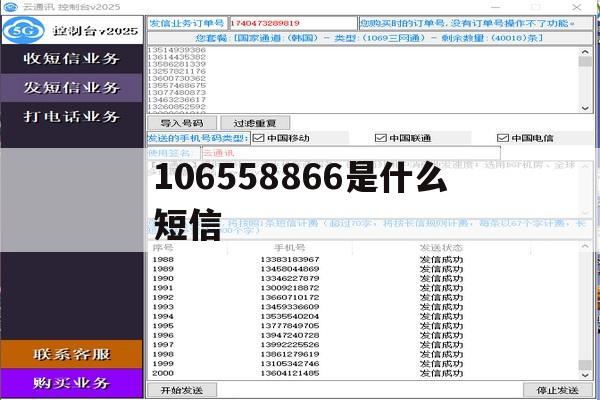The image size is (600, 400).
Task: Click the 导入号码 button
Action: coord(182,123)
